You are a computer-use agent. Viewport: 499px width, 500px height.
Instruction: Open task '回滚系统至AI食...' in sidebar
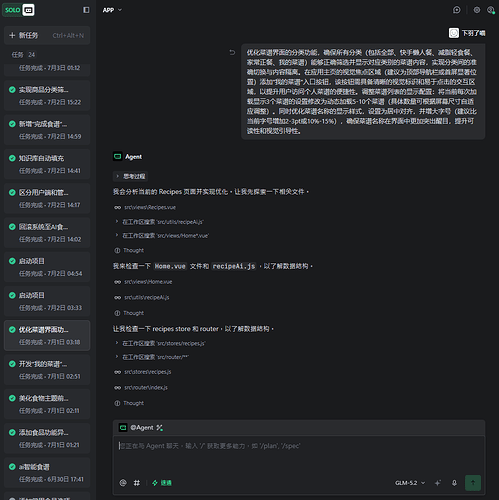pyautogui.click(x=47, y=233)
